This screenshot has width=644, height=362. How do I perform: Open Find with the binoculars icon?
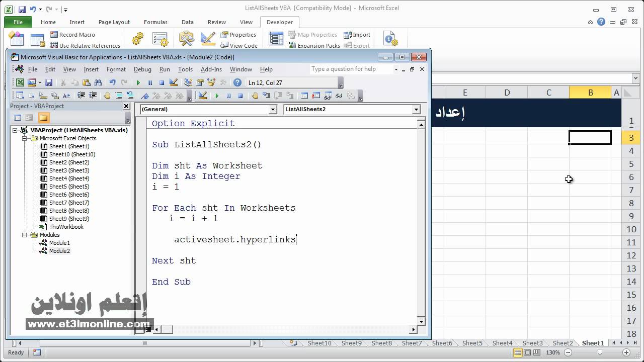(x=98, y=82)
